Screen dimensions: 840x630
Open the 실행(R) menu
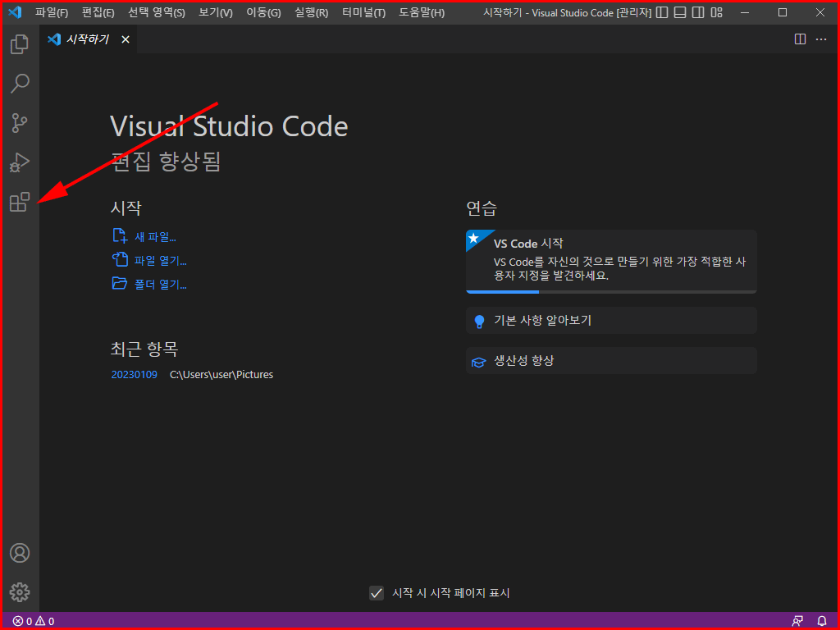[x=311, y=12]
